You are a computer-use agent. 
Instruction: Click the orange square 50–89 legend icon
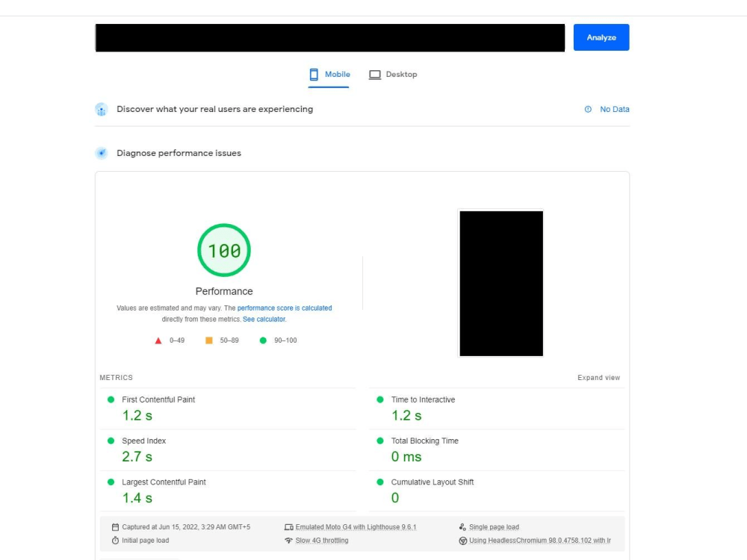pos(208,340)
